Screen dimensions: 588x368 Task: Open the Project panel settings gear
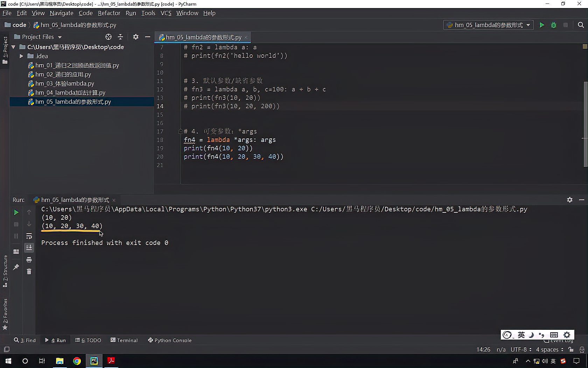(136, 37)
